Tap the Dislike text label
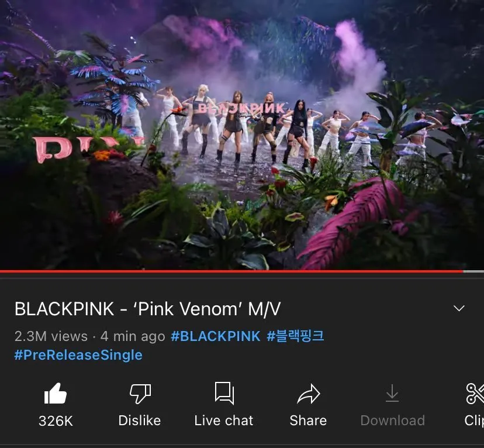This screenshot has width=484, height=448. tap(140, 421)
